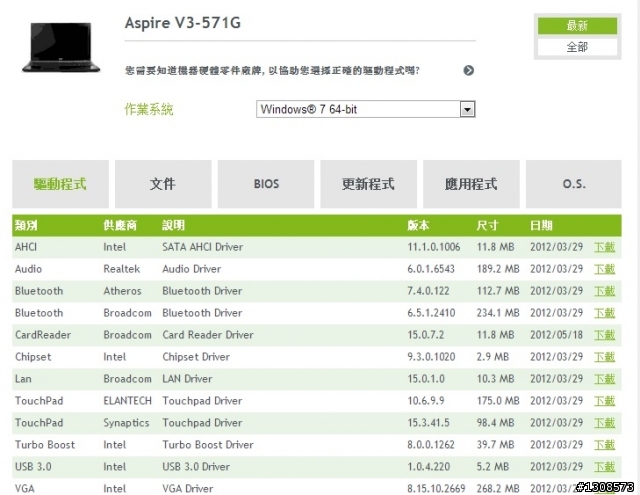Click the Aspire V3-571G title

pyautogui.click(x=183, y=23)
